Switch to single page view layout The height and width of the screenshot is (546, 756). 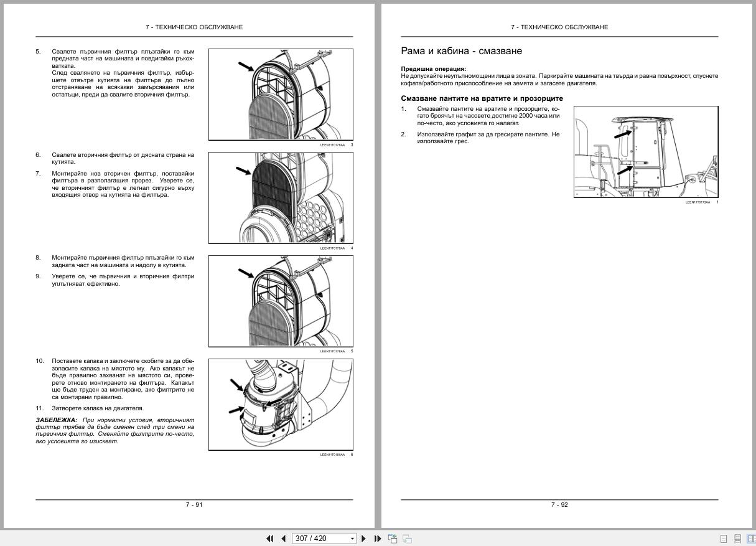point(724,539)
